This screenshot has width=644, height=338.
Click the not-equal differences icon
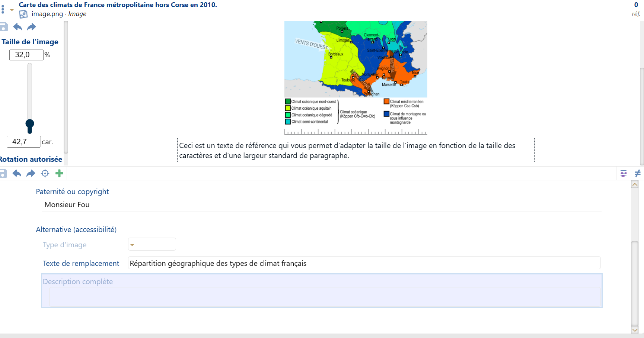pyautogui.click(x=637, y=173)
